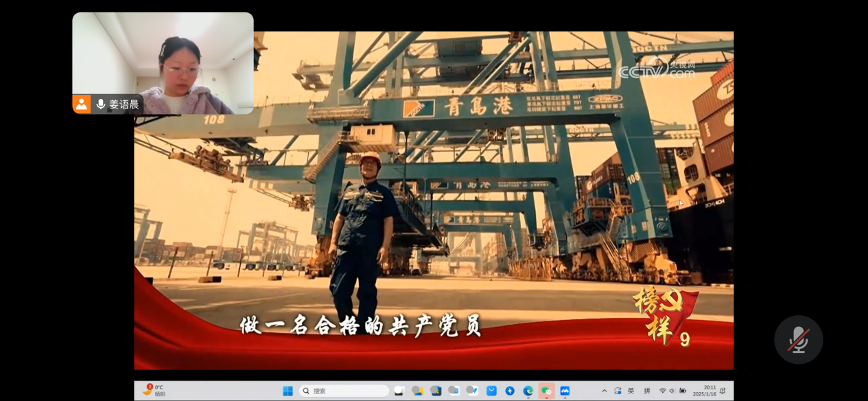This screenshot has width=868, height=401.
Task: Toggle the 拼 Pinyin input mode
Action: coord(647,391)
